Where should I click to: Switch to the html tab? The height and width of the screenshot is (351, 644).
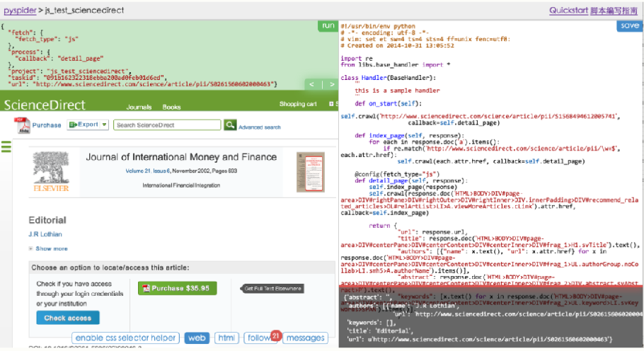click(226, 338)
